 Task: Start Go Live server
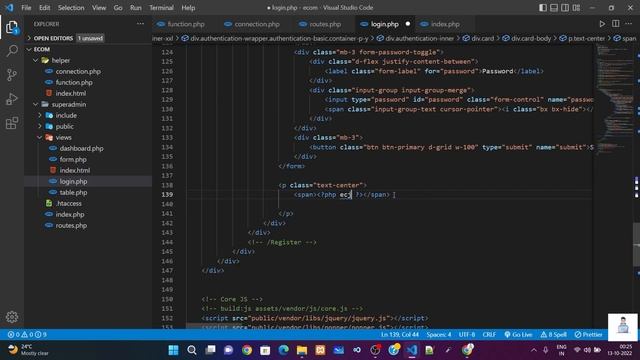518,335
